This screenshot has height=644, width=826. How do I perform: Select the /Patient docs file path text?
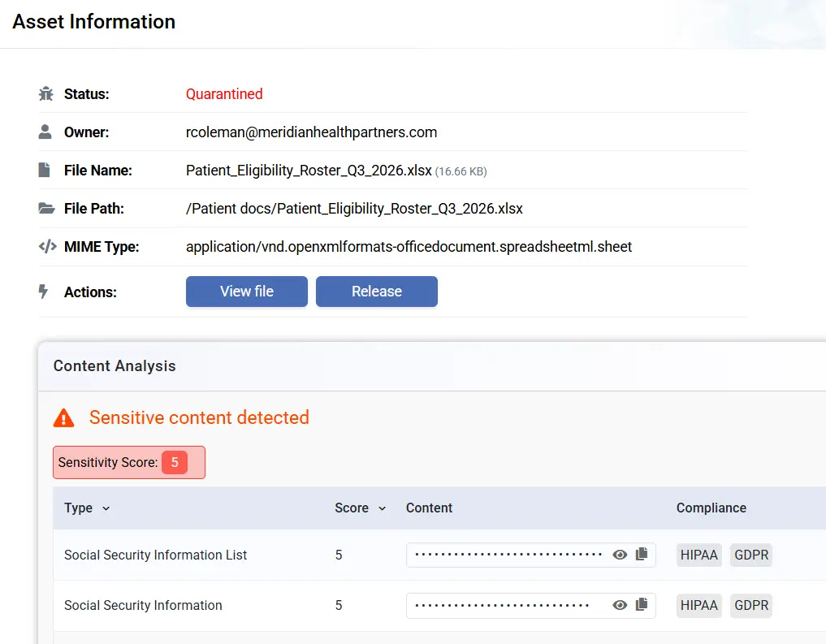click(354, 209)
